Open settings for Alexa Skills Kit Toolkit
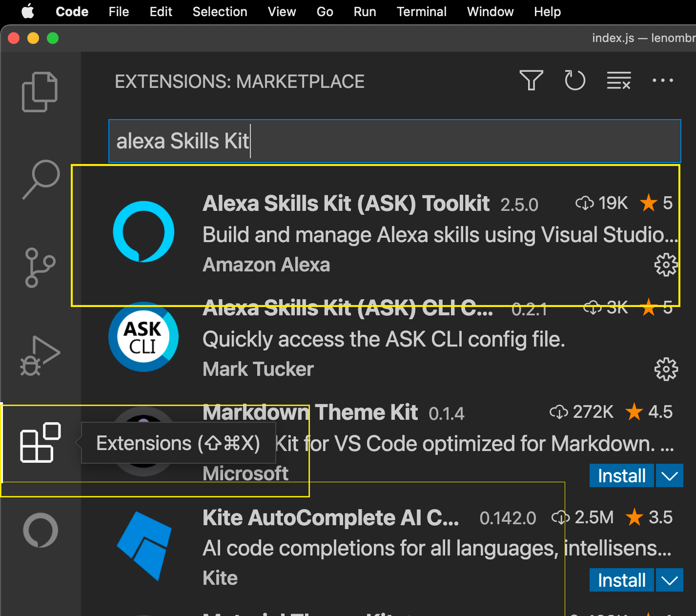Screen dimensions: 696x616 pos(666,265)
